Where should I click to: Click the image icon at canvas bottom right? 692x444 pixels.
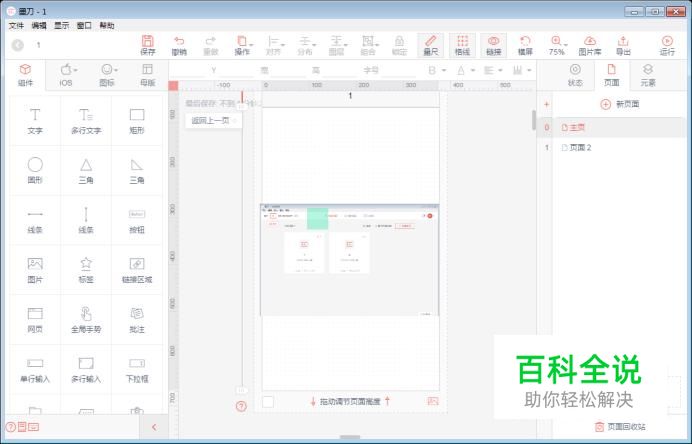(x=433, y=401)
